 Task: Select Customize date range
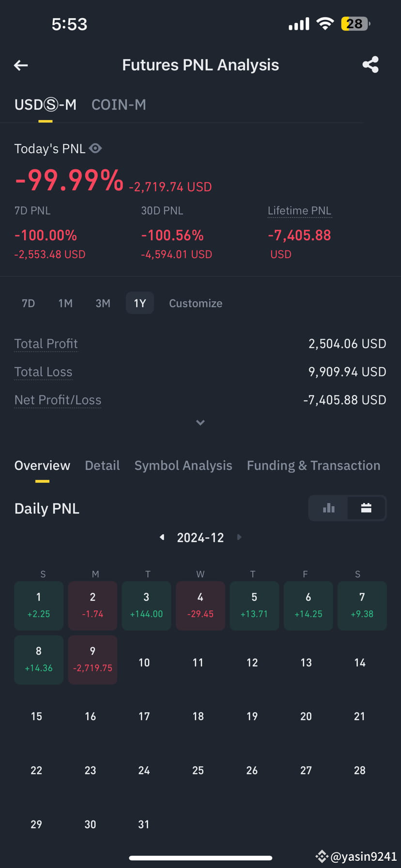(196, 303)
